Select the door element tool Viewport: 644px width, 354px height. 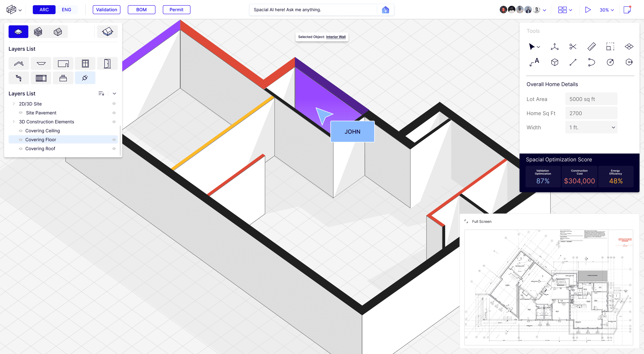pyautogui.click(x=107, y=63)
